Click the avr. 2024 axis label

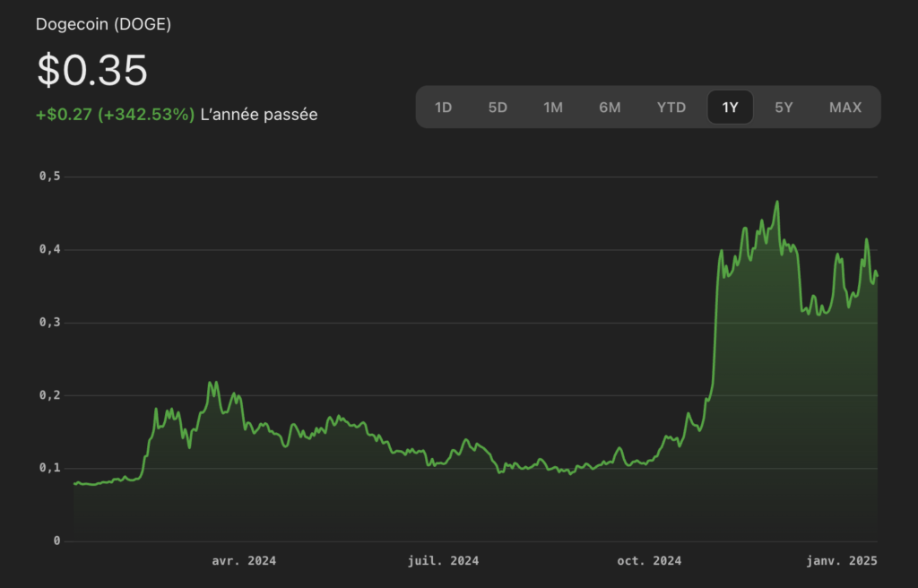click(x=244, y=561)
